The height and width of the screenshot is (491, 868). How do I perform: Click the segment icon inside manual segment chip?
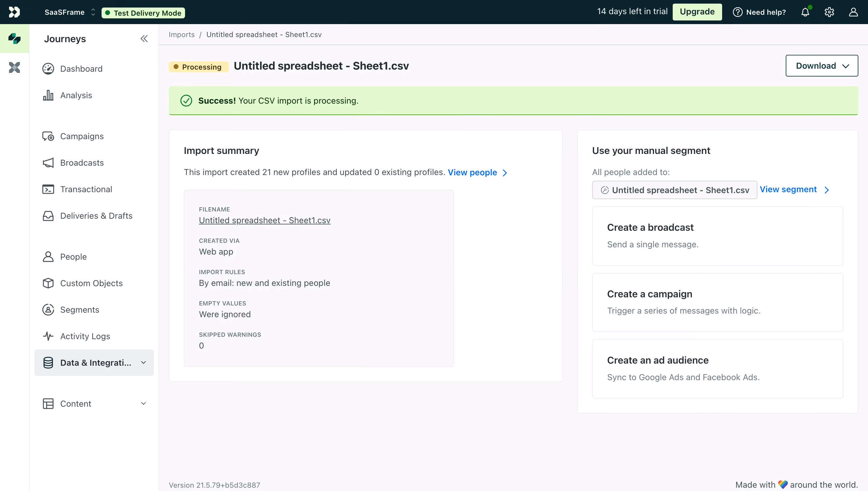tap(605, 190)
